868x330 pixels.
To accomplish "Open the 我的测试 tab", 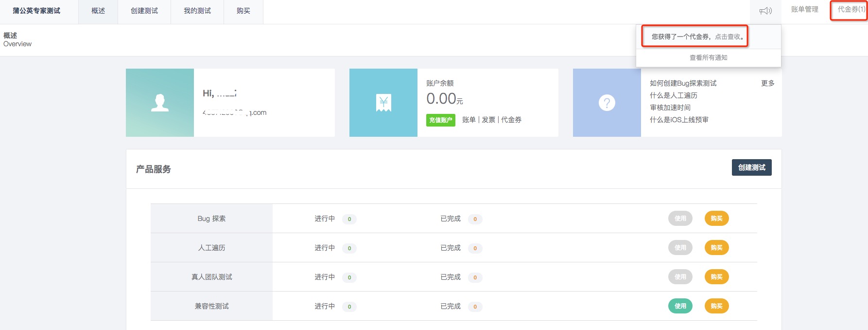I will coord(197,11).
